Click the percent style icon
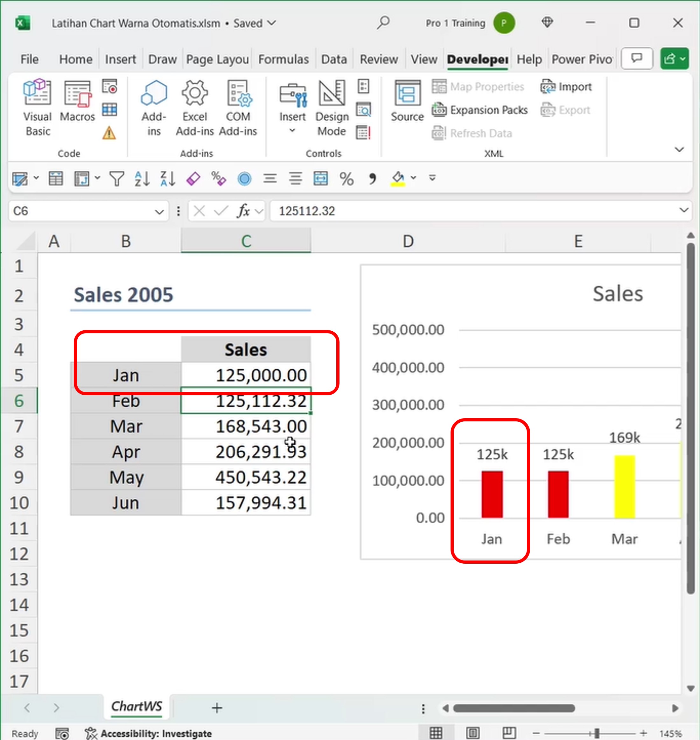Viewport: 700px width, 740px height. 346,179
